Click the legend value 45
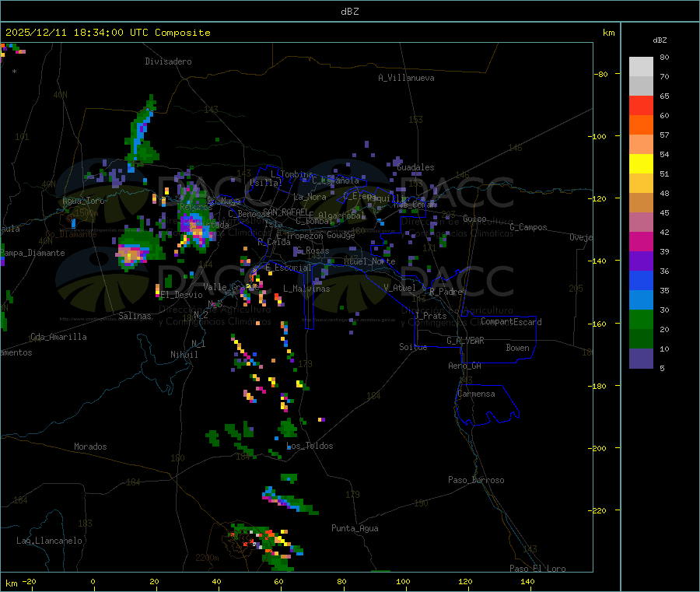Screen dimensions: 700x592 (664, 212)
